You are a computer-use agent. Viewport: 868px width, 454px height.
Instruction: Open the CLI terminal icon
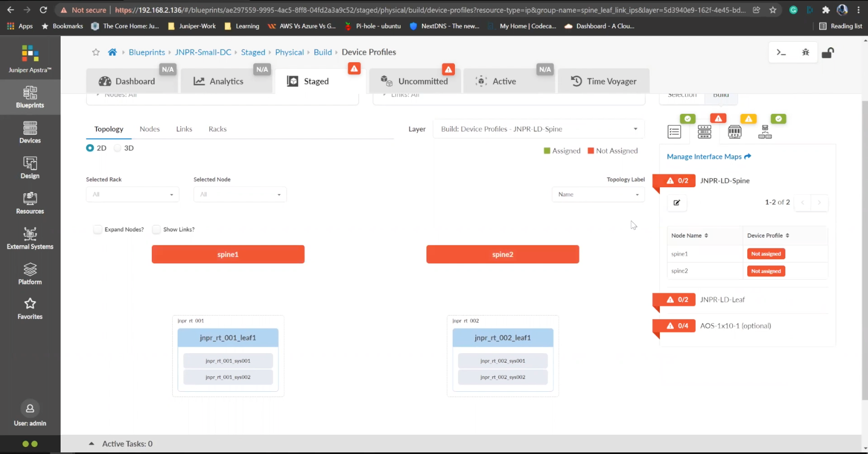click(x=781, y=52)
